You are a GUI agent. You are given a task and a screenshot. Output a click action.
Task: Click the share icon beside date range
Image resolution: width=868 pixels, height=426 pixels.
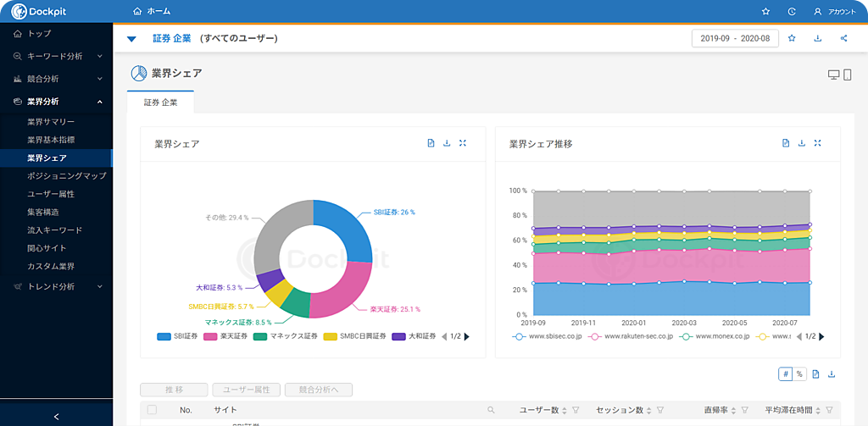843,38
